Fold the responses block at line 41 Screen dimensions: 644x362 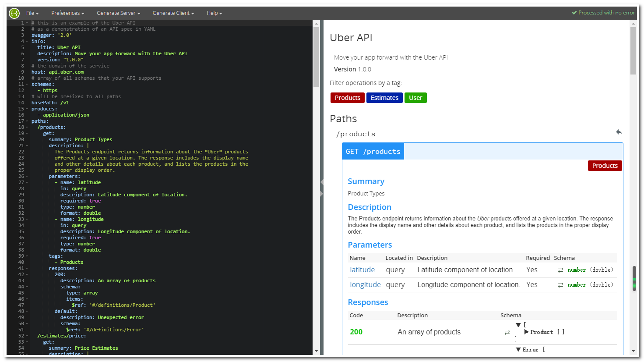27,268
